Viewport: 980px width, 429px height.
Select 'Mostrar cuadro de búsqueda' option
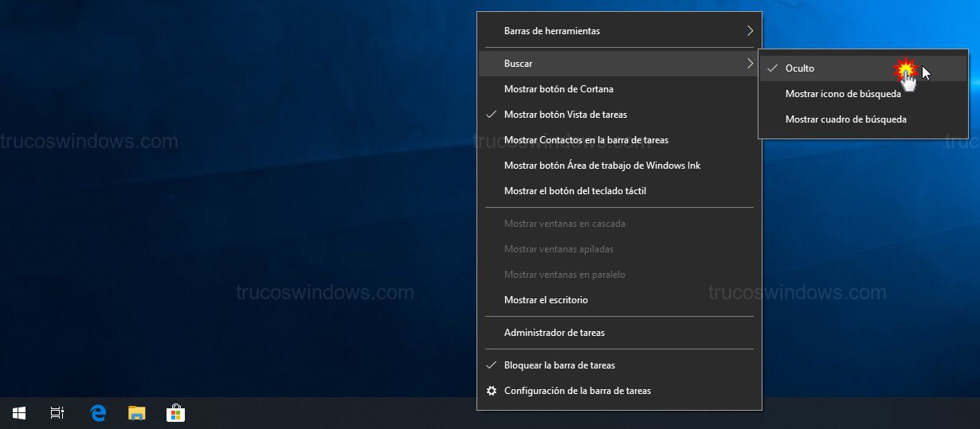point(845,119)
